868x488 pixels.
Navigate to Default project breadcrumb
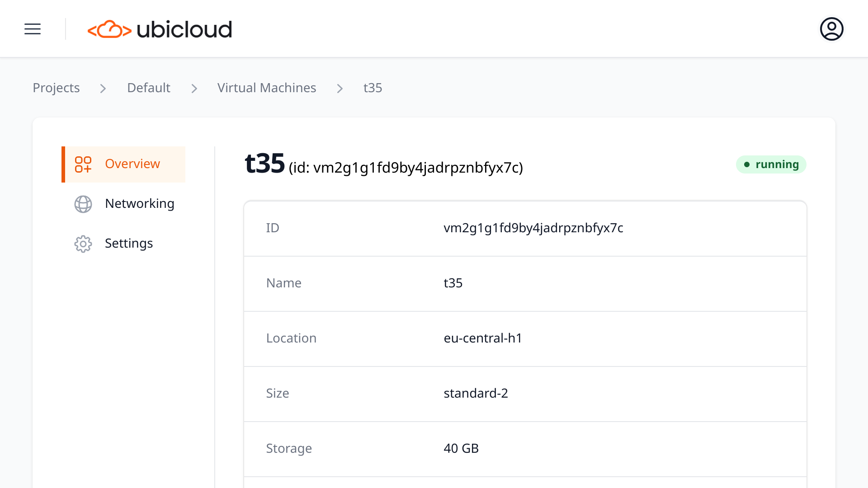pyautogui.click(x=148, y=88)
